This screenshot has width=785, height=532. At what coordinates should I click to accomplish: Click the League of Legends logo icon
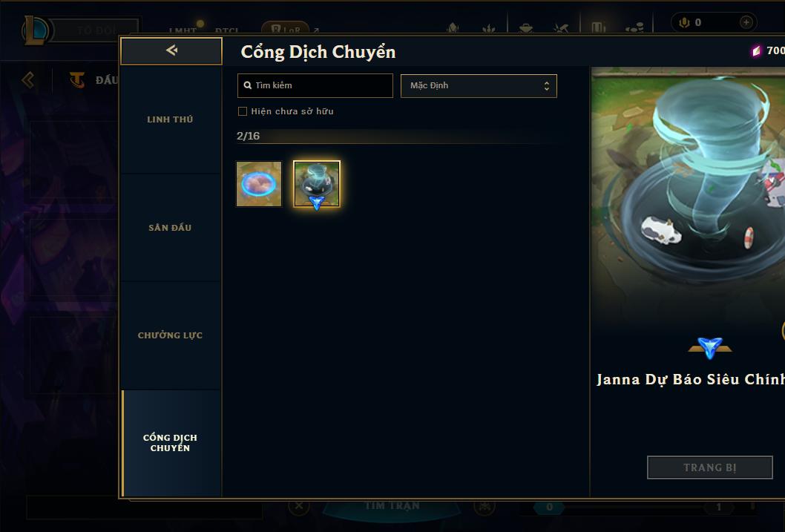click(35, 30)
